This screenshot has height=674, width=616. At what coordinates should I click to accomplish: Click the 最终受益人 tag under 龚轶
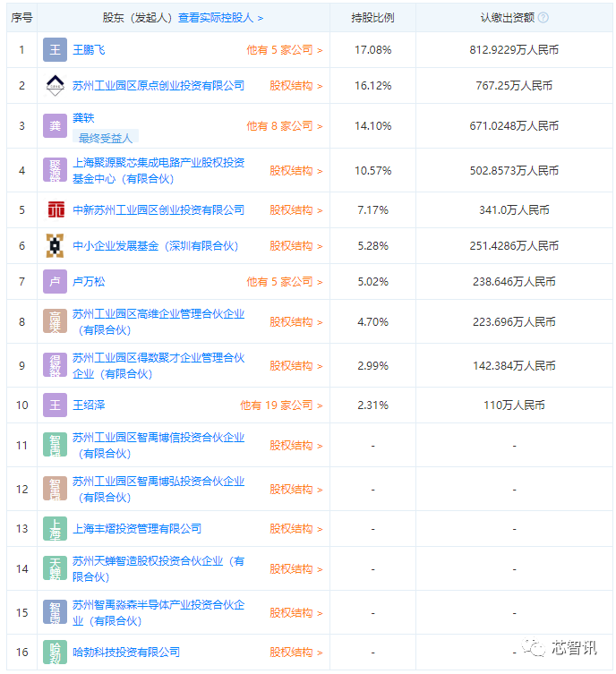(x=106, y=138)
